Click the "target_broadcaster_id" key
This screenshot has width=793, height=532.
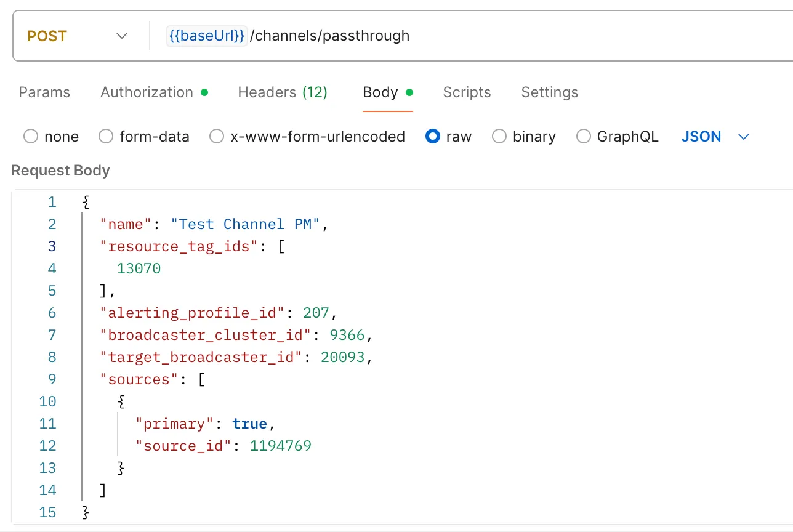point(202,357)
